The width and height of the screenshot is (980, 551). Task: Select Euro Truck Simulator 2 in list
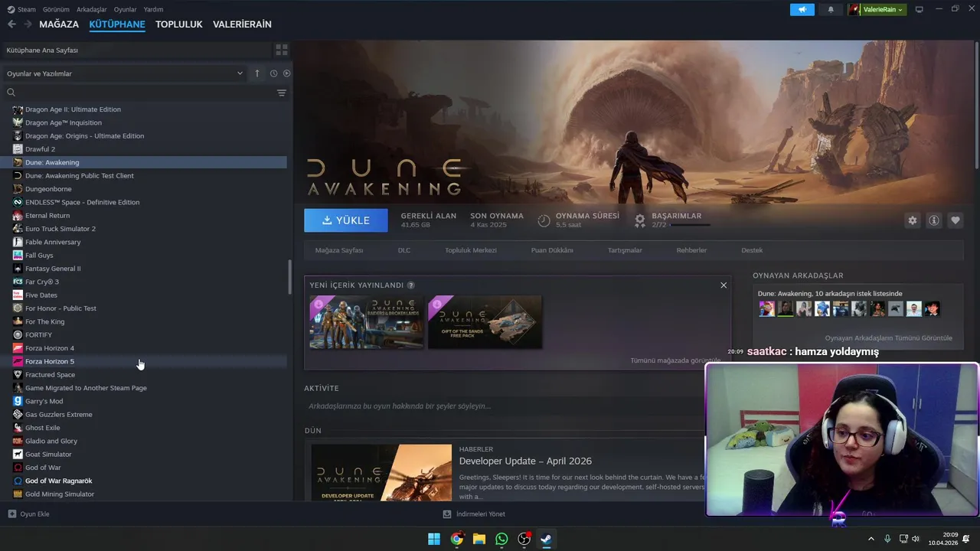145,229
